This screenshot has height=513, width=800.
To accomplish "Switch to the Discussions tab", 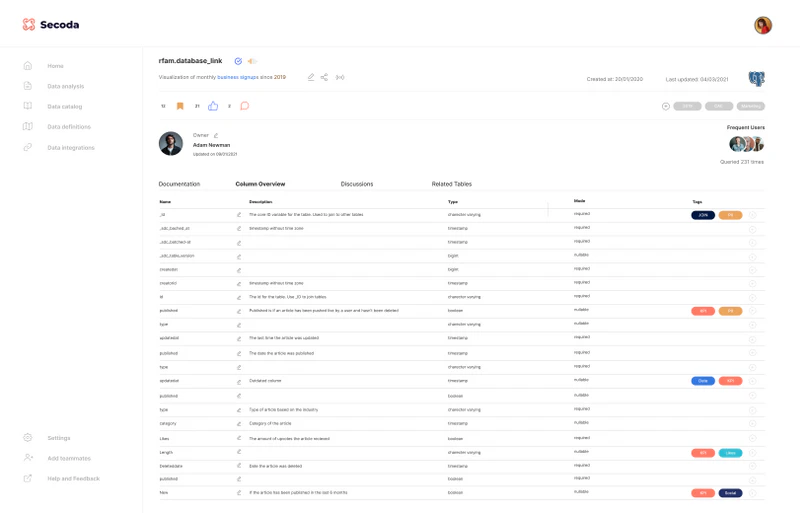I will pyautogui.click(x=357, y=184).
